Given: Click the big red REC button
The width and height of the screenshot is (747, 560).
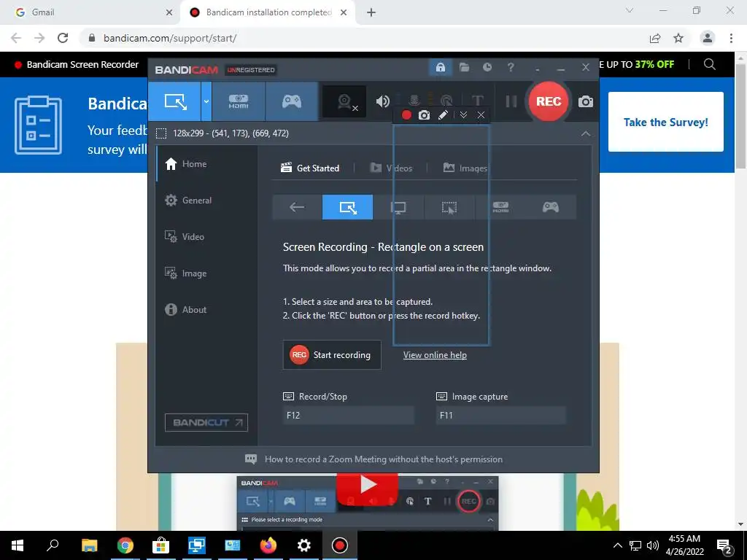Looking at the screenshot, I should [549, 101].
